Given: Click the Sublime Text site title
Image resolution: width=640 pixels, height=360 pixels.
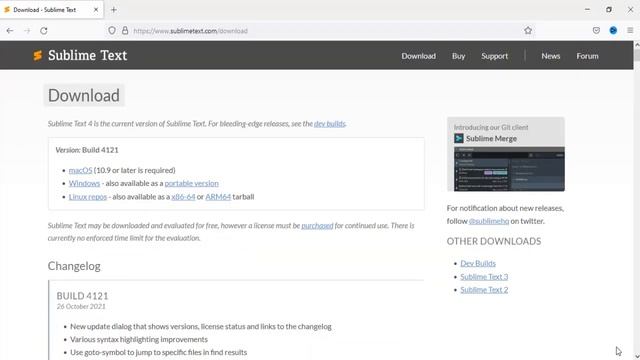Looking at the screenshot, I should (x=87, y=56).
